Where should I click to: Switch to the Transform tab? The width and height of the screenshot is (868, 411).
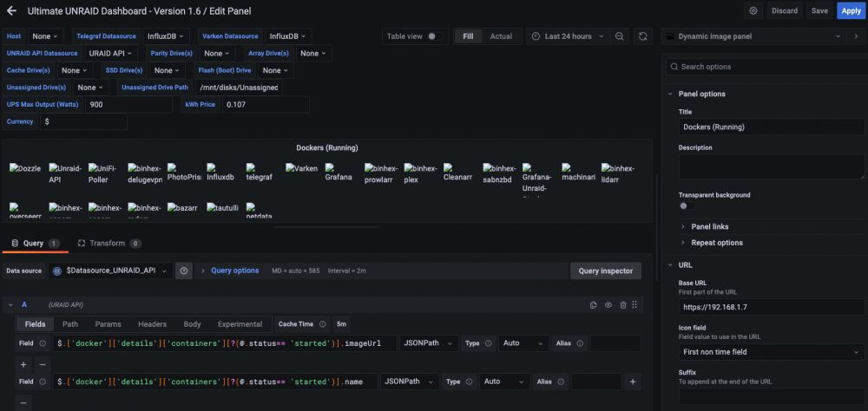coord(109,244)
